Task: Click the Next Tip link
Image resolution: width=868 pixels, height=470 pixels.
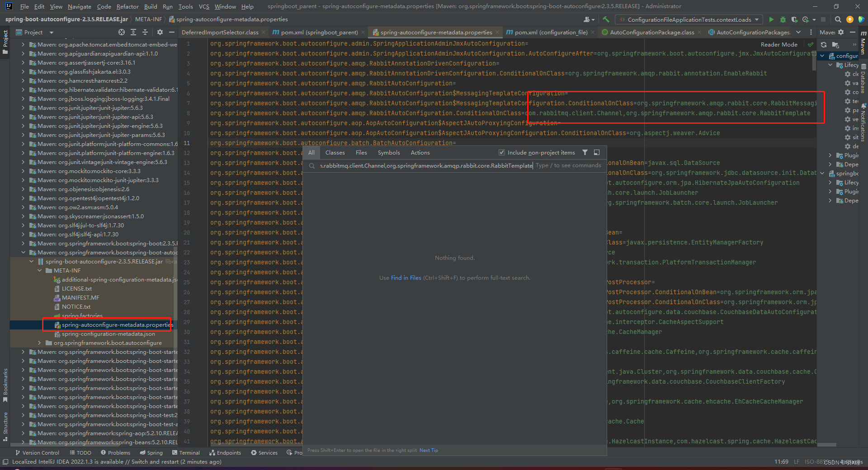Action: [429, 450]
